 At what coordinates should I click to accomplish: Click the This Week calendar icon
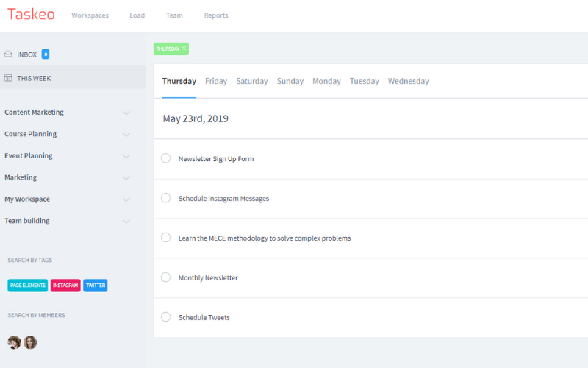tap(8, 78)
